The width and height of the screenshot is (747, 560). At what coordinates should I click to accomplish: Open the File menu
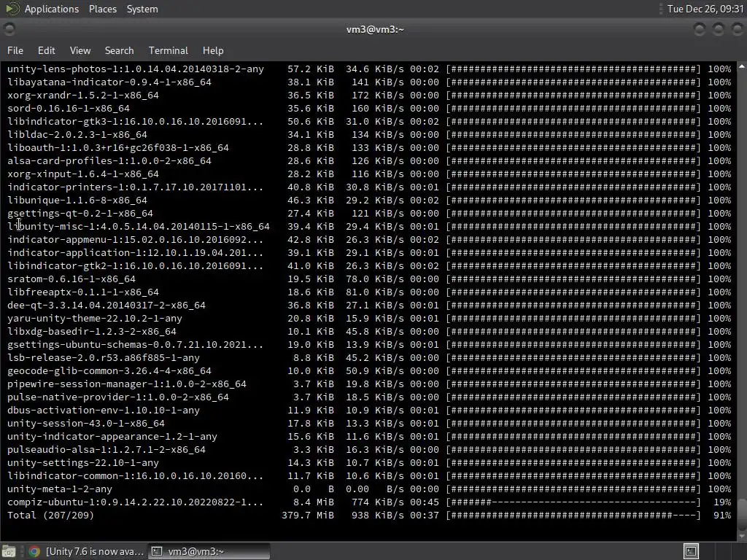coord(15,50)
